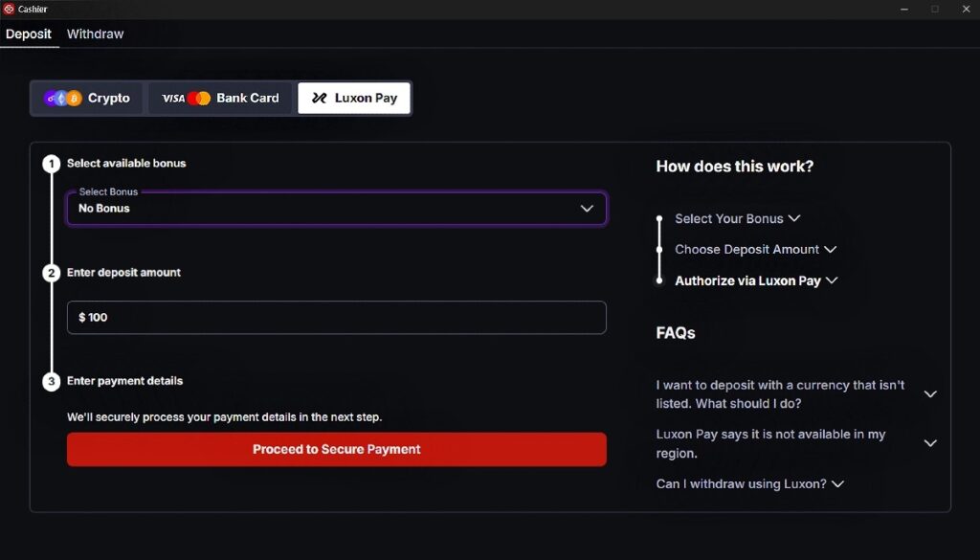Viewport: 980px width, 560px height.
Task: Switch to the Withdraw tab
Action: tap(95, 34)
